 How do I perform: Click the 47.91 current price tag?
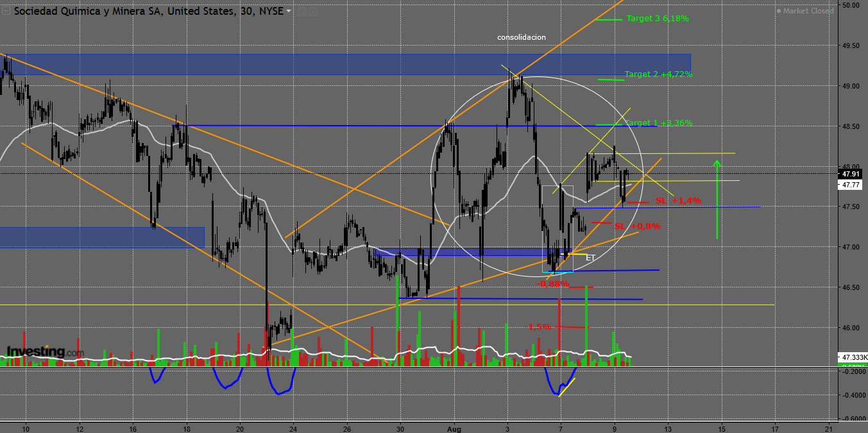coord(851,174)
